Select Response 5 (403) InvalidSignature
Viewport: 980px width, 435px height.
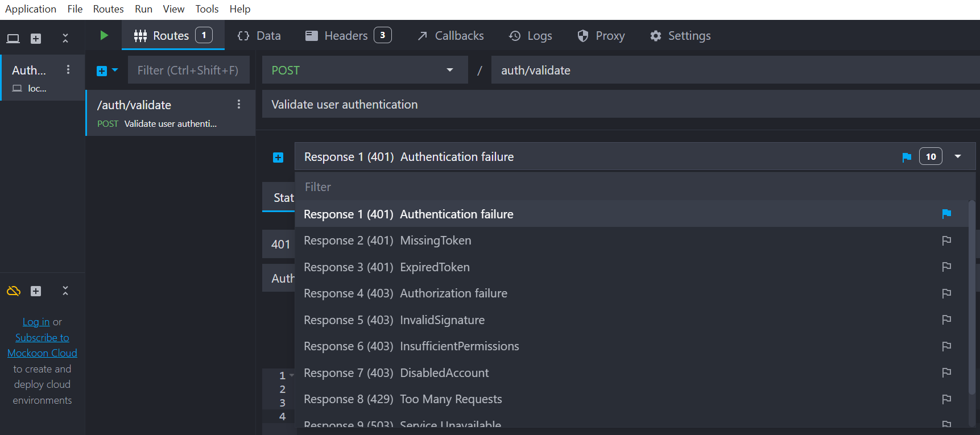tap(631, 320)
